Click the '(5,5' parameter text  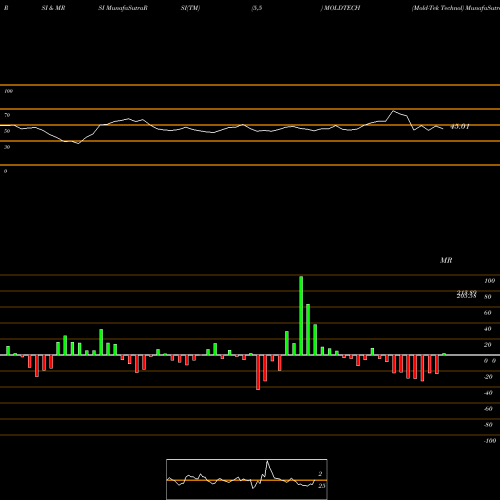pos(257,8)
